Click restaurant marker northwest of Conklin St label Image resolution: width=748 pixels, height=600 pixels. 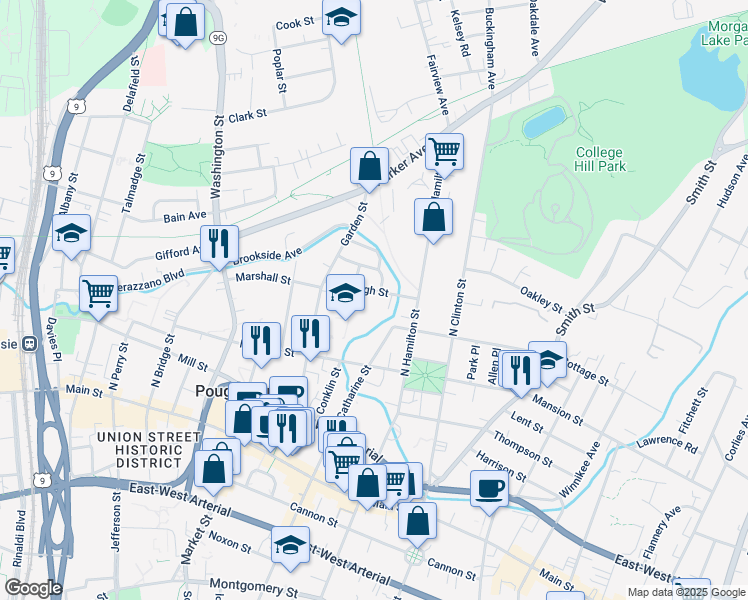click(x=310, y=334)
